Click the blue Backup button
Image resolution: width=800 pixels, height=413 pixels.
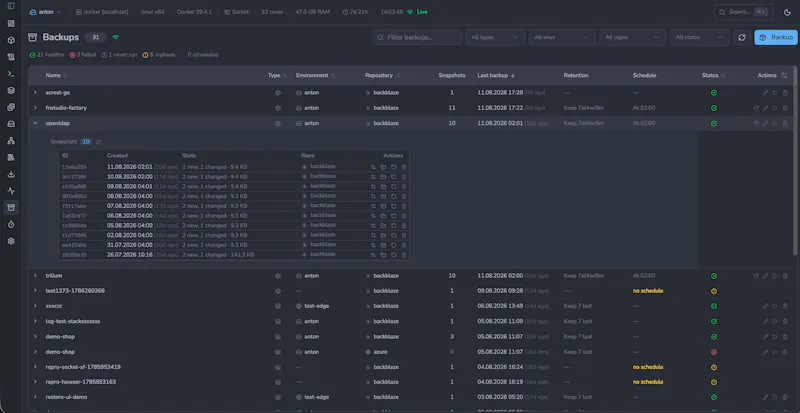[x=776, y=37]
